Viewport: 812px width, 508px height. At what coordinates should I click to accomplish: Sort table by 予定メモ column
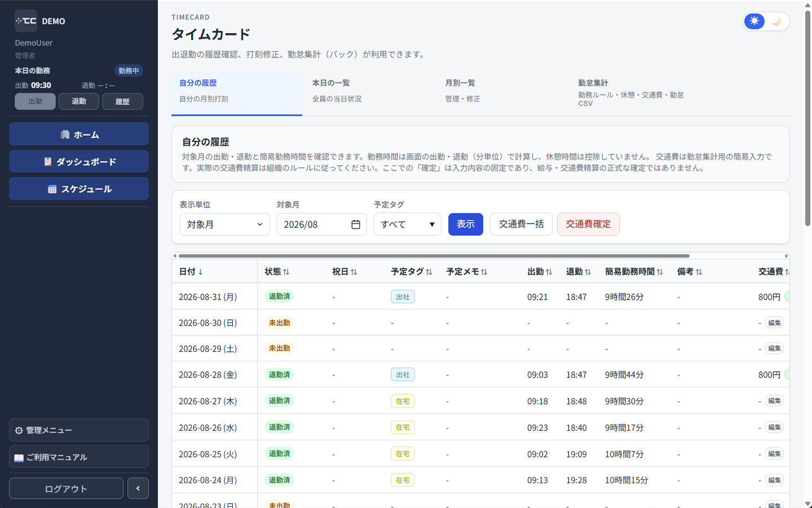[467, 271]
